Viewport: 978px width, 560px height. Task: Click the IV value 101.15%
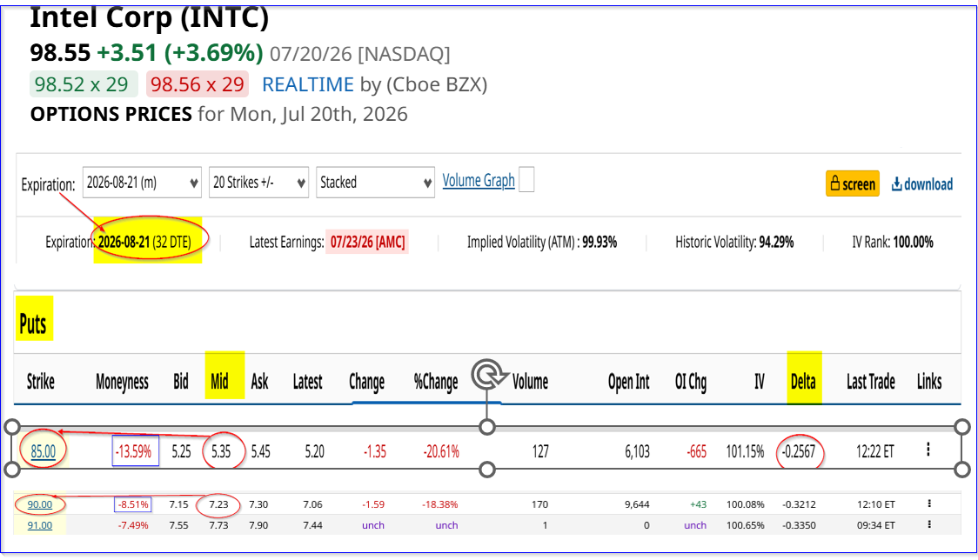pos(746,451)
